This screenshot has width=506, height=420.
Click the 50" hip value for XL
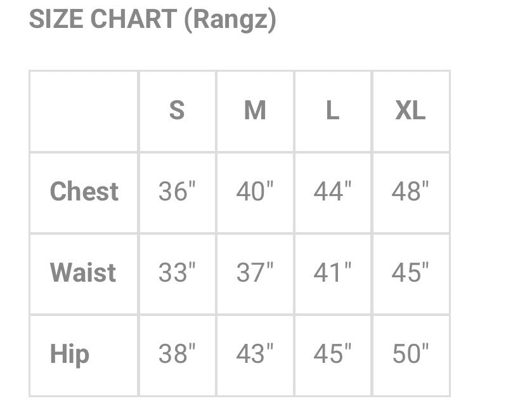click(410, 354)
